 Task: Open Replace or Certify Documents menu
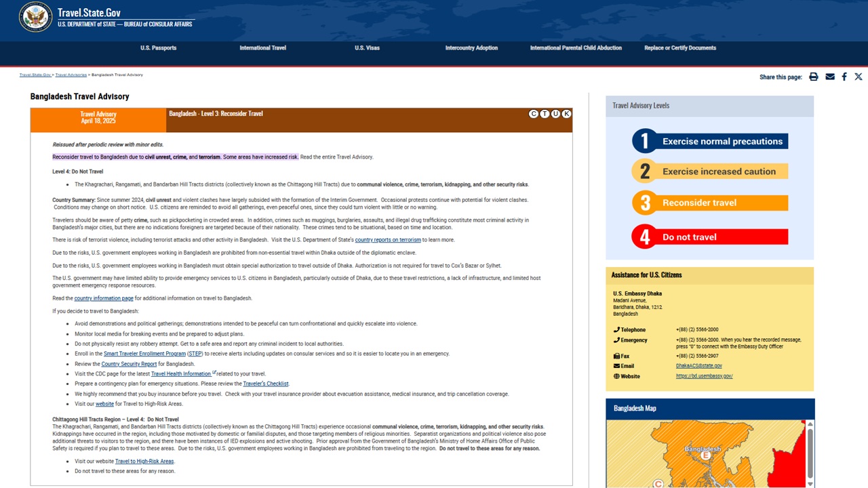pyautogui.click(x=679, y=48)
